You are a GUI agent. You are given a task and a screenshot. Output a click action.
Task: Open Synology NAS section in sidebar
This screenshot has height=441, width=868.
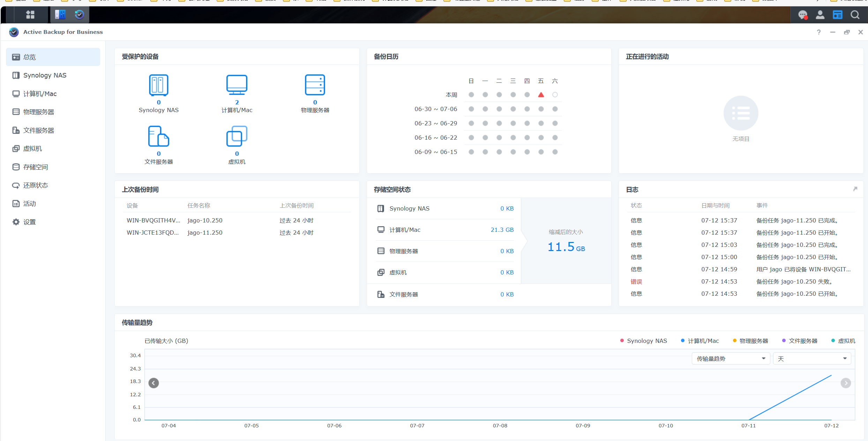[53, 75]
